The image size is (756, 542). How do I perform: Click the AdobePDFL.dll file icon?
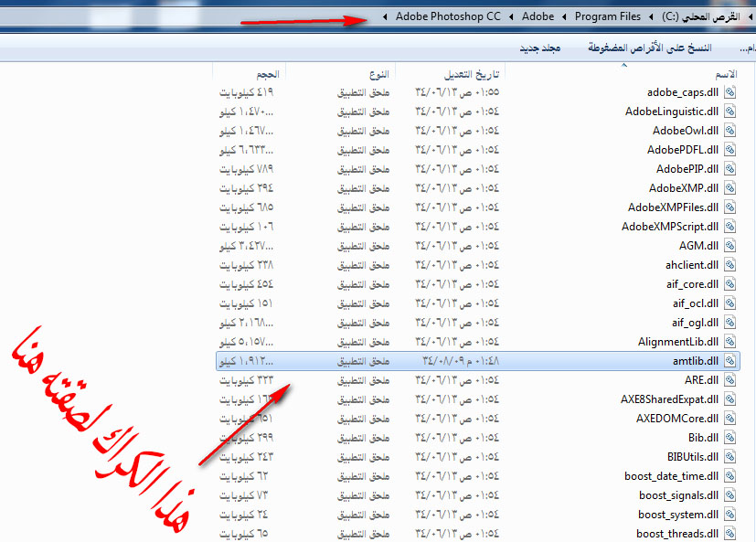click(x=730, y=150)
